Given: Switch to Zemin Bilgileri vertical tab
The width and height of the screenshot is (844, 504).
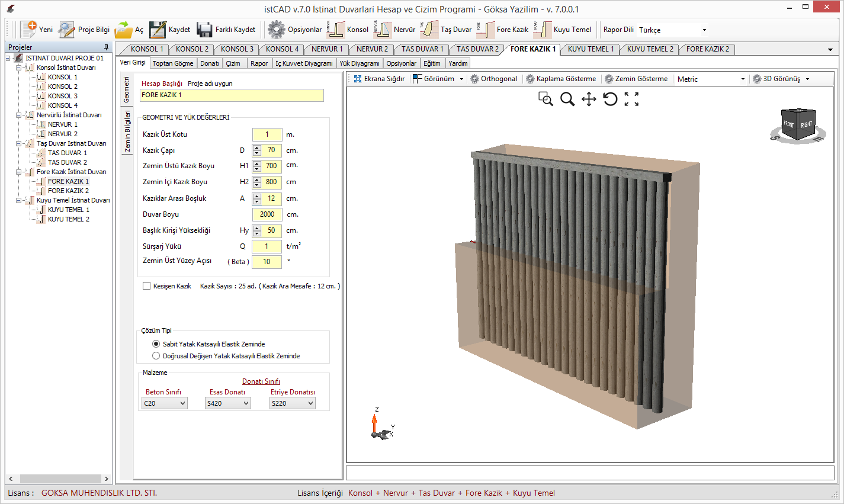Looking at the screenshot, I should coord(127,131).
